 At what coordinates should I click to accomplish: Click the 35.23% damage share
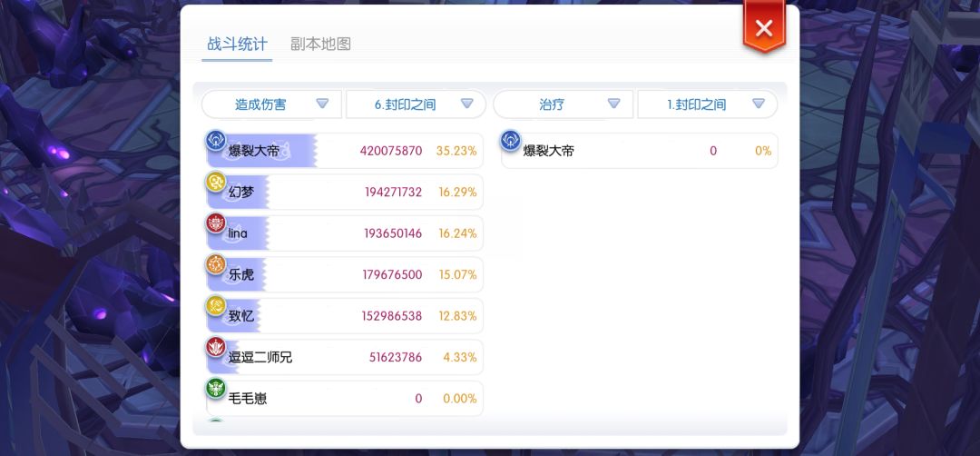click(456, 151)
